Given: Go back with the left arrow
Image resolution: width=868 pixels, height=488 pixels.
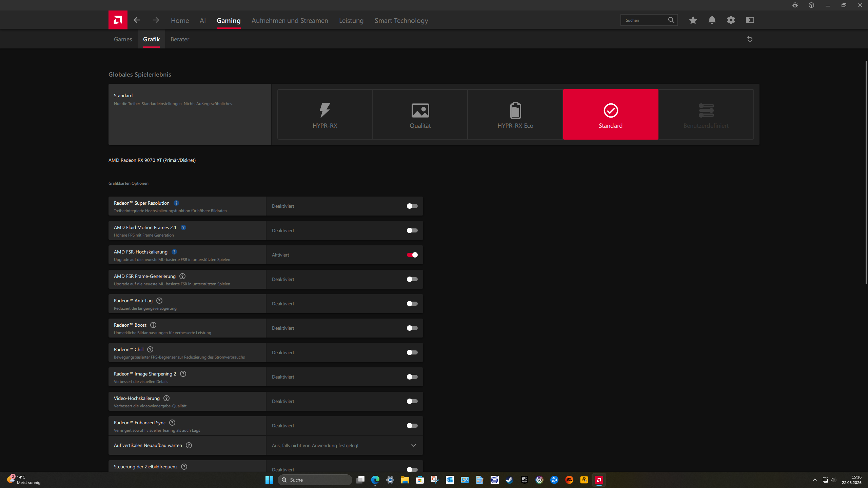Looking at the screenshot, I should click(137, 20).
